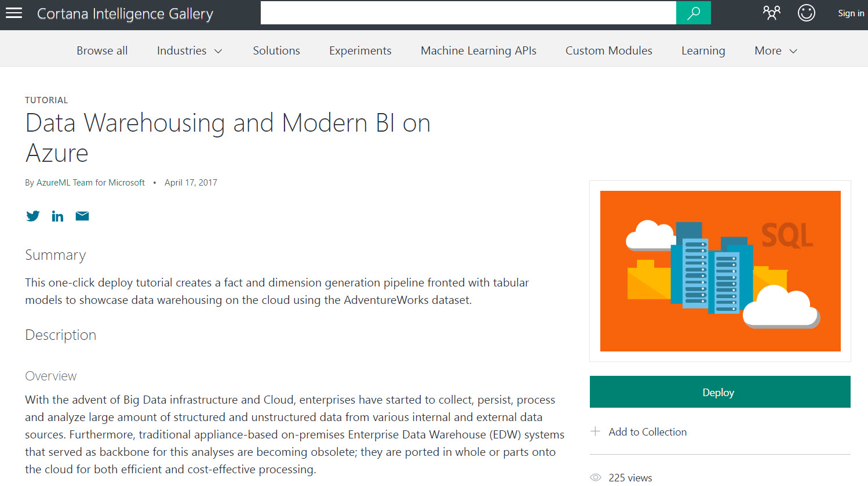Click the plus icon beside Add to Collection
The width and height of the screenshot is (868, 486).
(595, 431)
